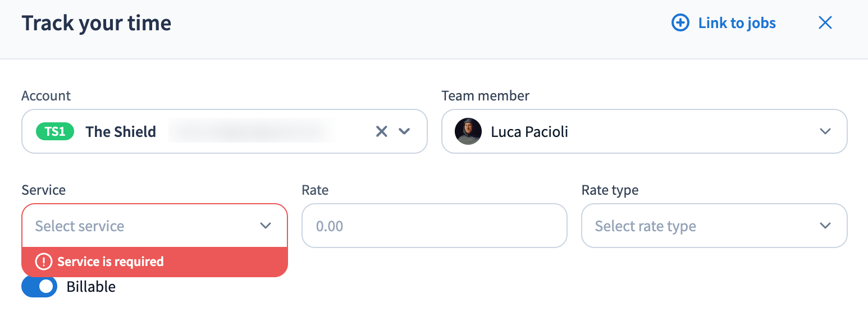
Task: Expand the Team member dropdown arrow
Action: click(x=825, y=131)
